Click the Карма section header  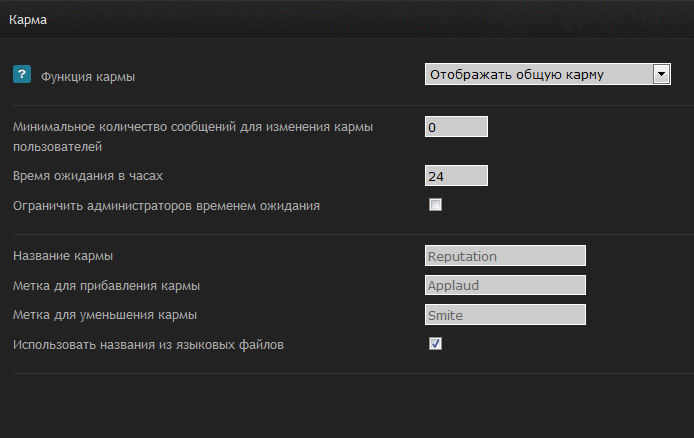[x=28, y=19]
